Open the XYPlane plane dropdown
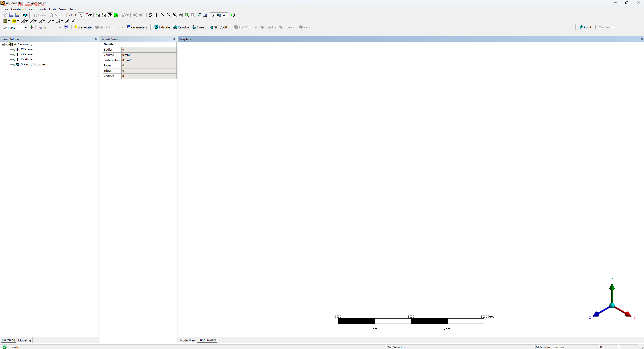The height and width of the screenshot is (349, 644). [x=26, y=28]
